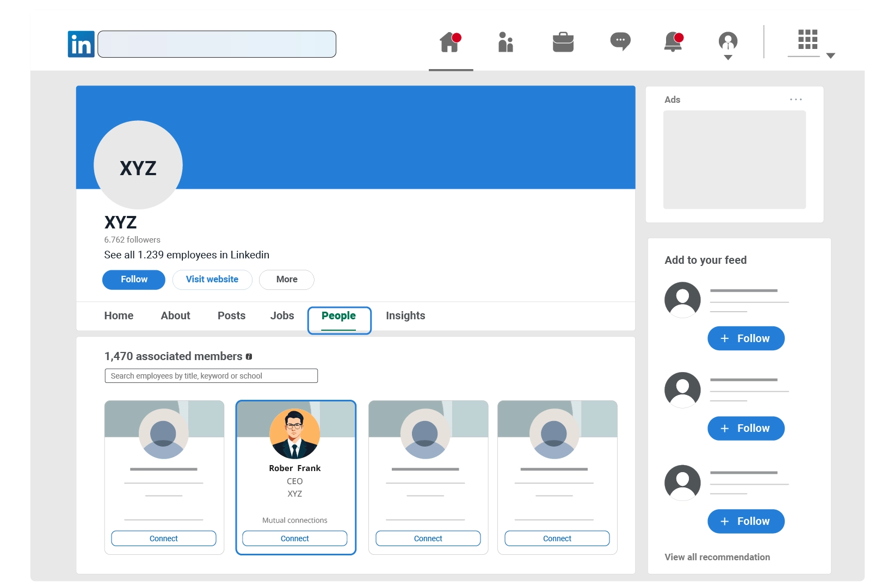Screen dimensions: 881x588
Task: Open the Notifications bell icon
Action: click(673, 42)
